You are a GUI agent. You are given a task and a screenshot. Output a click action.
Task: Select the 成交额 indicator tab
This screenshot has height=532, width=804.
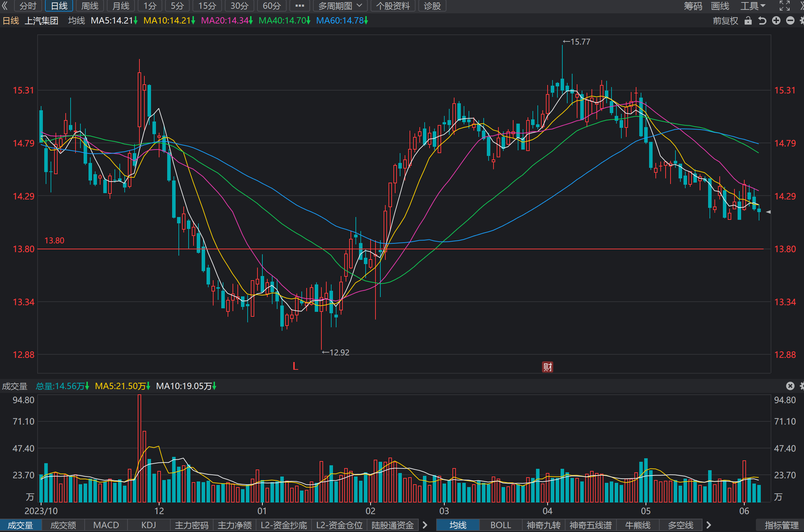click(63, 525)
